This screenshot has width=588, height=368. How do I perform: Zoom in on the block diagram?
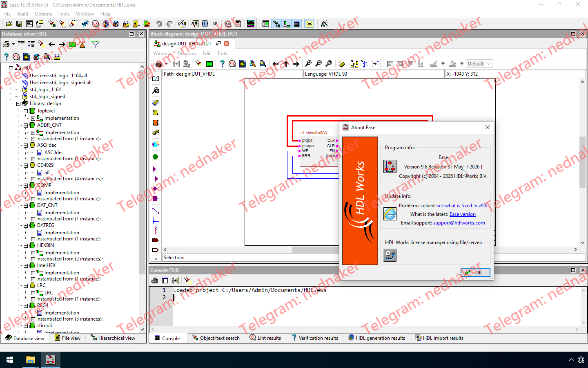coord(308,64)
